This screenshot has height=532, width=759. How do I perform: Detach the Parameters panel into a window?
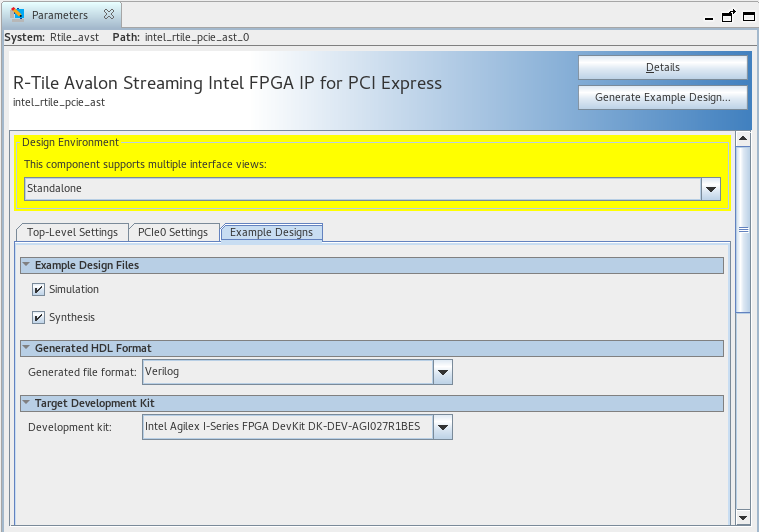click(728, 16)
